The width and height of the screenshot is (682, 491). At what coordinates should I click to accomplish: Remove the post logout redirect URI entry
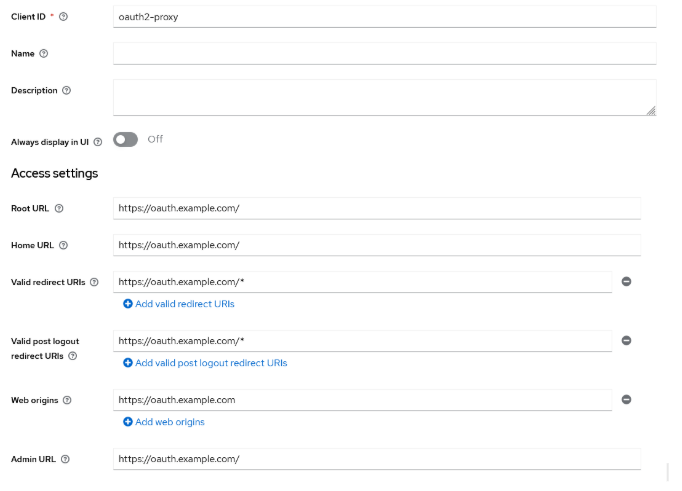(627, 341)
